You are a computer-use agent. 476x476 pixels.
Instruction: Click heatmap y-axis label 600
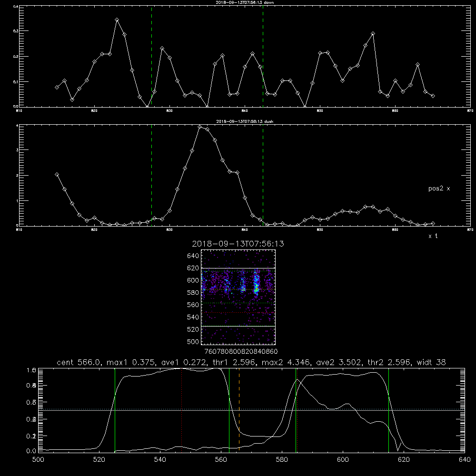point(193,280)
